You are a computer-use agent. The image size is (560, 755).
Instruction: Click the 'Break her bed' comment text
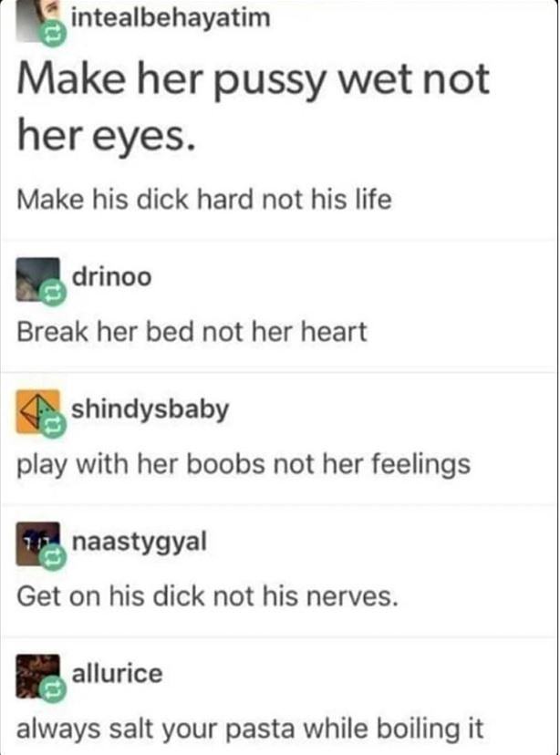[192, 332]
